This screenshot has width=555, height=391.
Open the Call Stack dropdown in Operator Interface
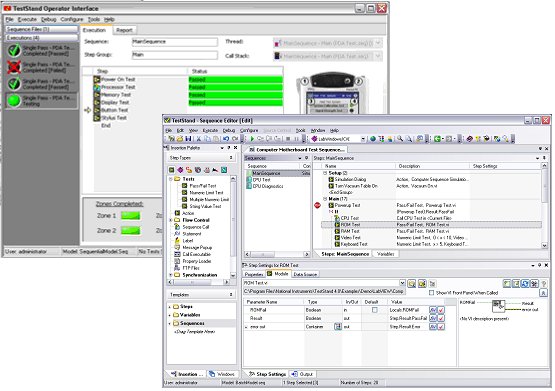click(378, 56)
